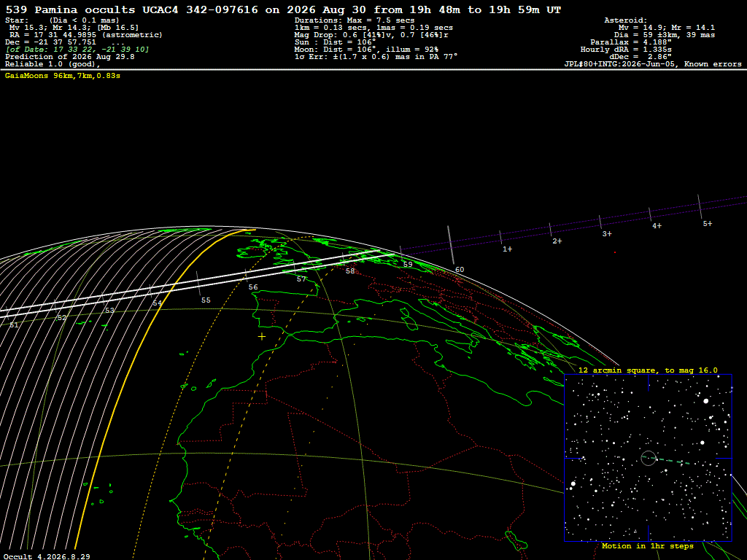Click the circled target star in chart
The width and height of the screenshot is (747, 560).
coord(649,458)
